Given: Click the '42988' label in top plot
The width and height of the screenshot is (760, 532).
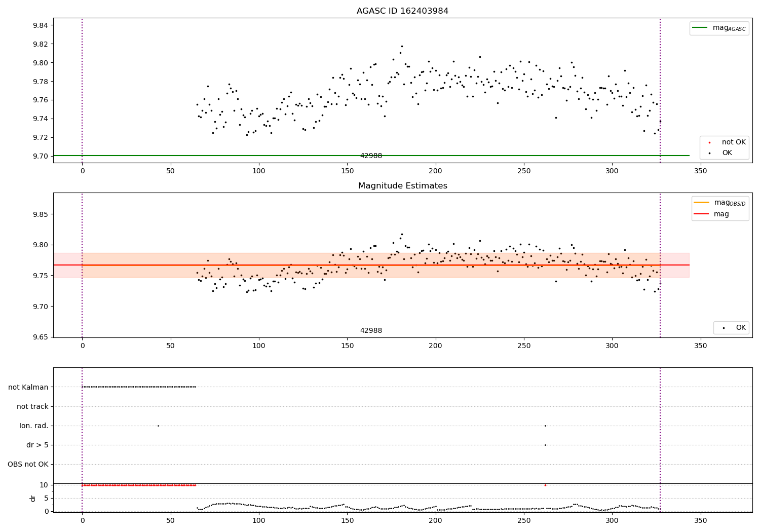Looking at the screenshot, I should coord(371,156).
